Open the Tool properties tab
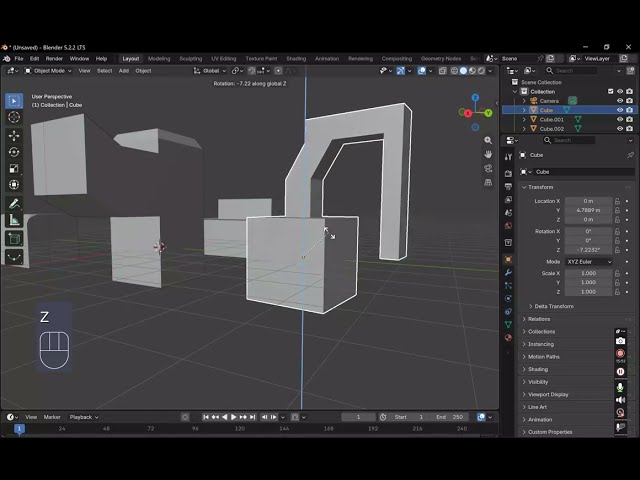 click(508, 157)
